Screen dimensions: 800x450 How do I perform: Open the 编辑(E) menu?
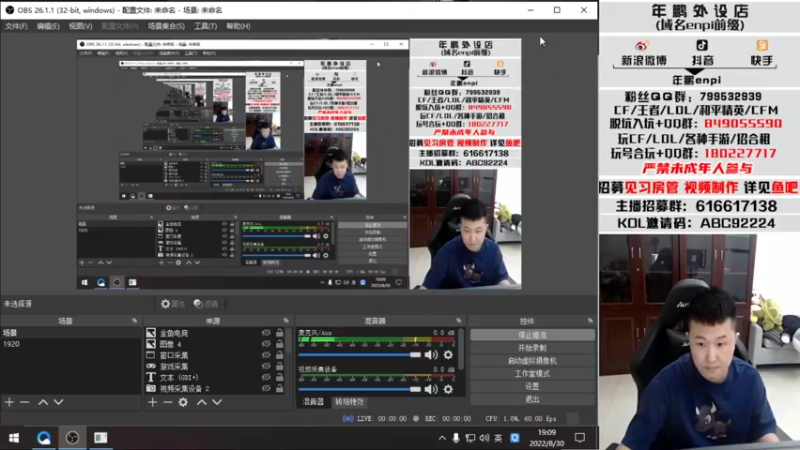point(47,26)
